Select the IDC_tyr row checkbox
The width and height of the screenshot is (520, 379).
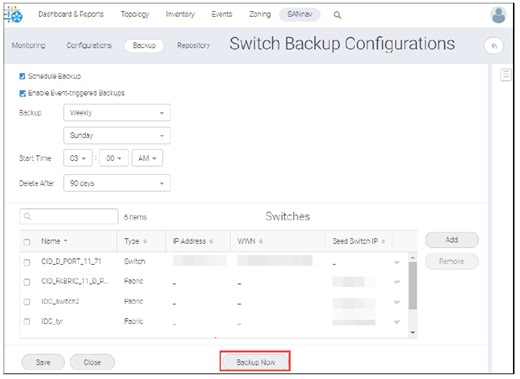(x=27, y=322)
